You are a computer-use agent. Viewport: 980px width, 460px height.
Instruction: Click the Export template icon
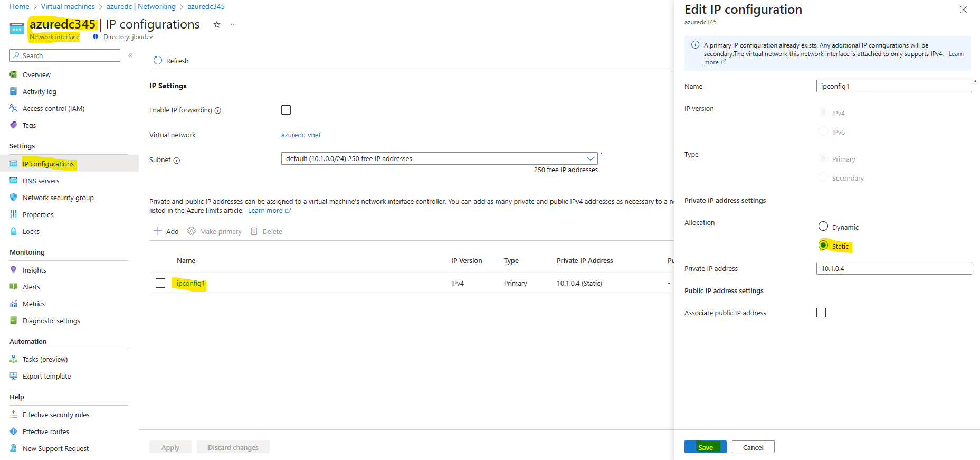[14, 376]
